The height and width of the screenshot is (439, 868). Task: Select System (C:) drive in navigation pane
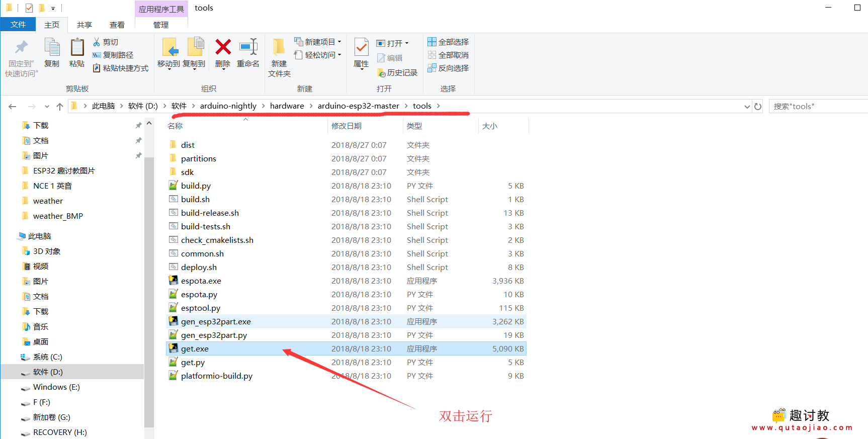point(48,357)
